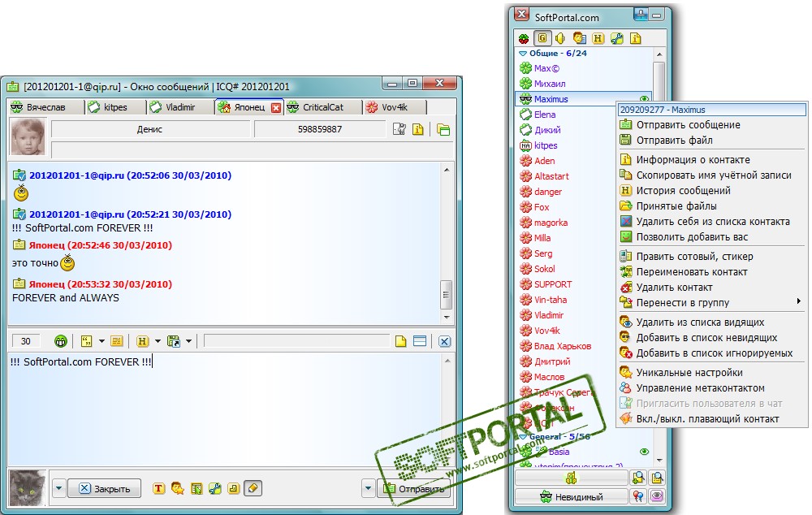This screenshot has width=812, height=515.
Task: Open the folder icon in chat header
Action: 443,129
